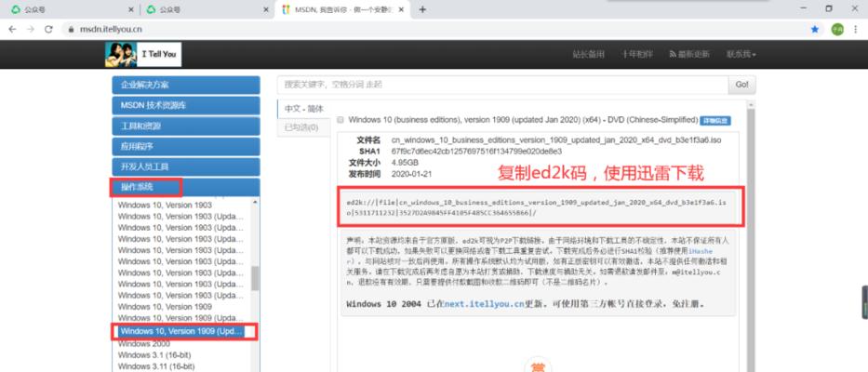Viewport: 868px width, 372px height.
Task: Select Windows 3.1 (16-bit) in the list
Action: 154,355
